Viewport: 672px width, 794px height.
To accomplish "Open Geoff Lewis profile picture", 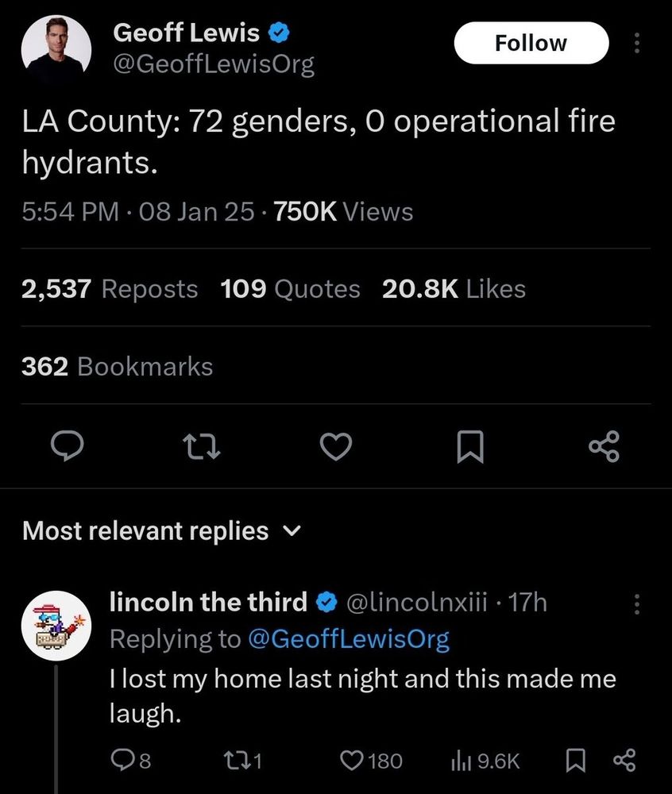I will coord(56,48).
